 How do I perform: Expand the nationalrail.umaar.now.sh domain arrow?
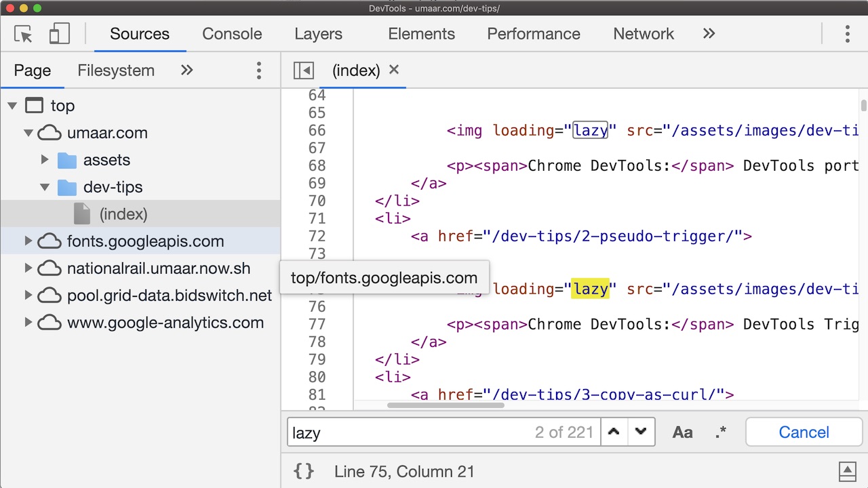click(28, 268)
